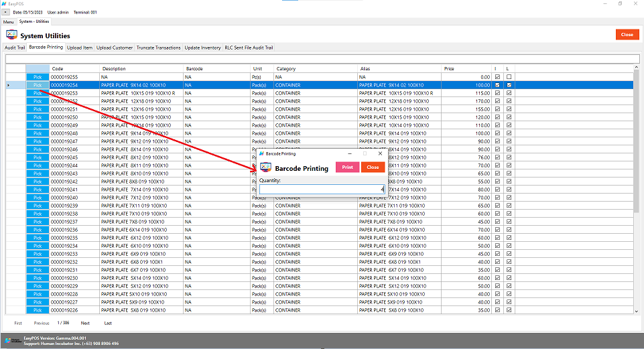The image size is (644, 349).
Task: Click row selector arrow for item 0000019254
Action: [8, 85]
